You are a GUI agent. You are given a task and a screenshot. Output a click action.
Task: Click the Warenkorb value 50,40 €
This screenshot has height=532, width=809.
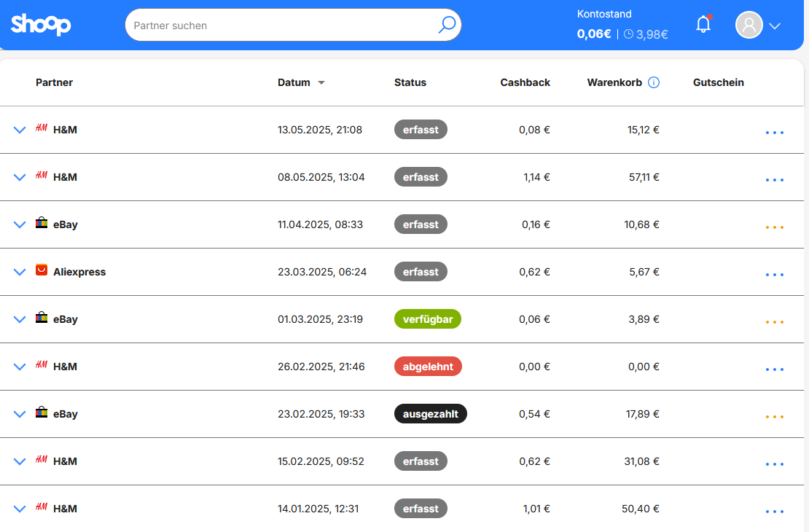click(641, 509)
